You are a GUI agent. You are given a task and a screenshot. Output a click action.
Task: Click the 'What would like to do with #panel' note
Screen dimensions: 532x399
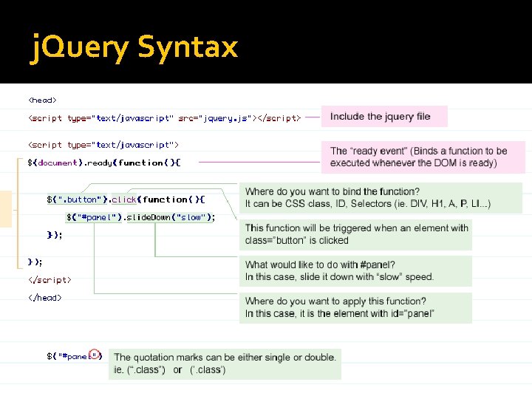355,270
